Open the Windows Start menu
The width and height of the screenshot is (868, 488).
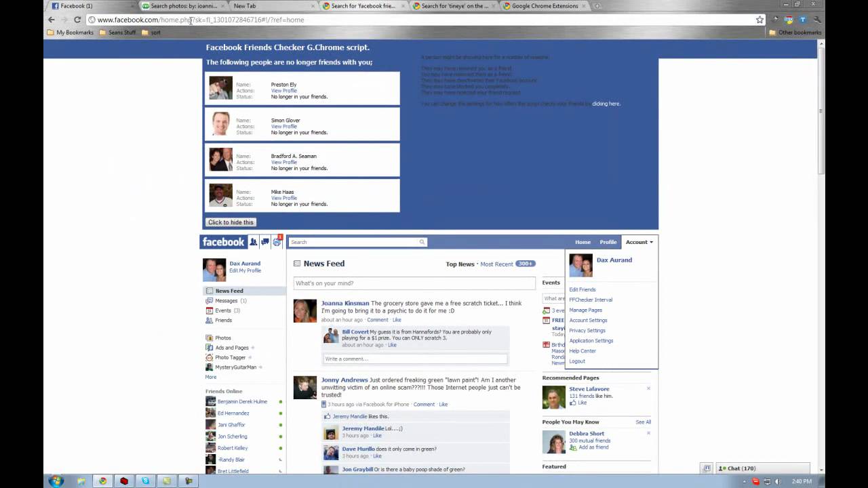coord(56,481)
